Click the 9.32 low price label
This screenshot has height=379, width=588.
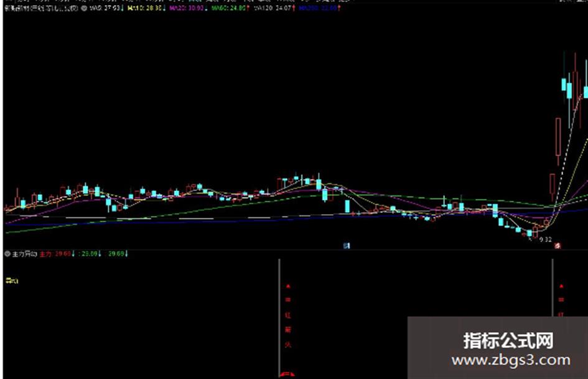(x=546, y=240)
